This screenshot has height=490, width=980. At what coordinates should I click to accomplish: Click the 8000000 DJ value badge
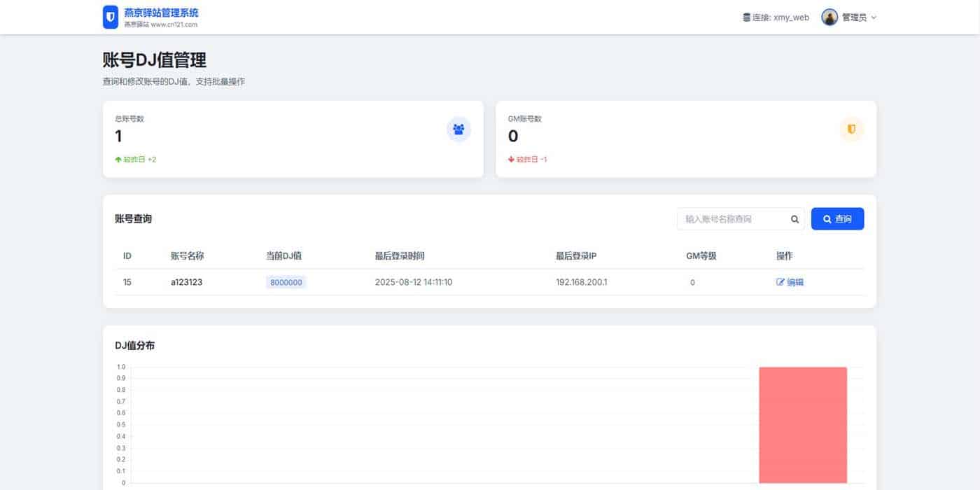tap(286, 282)
